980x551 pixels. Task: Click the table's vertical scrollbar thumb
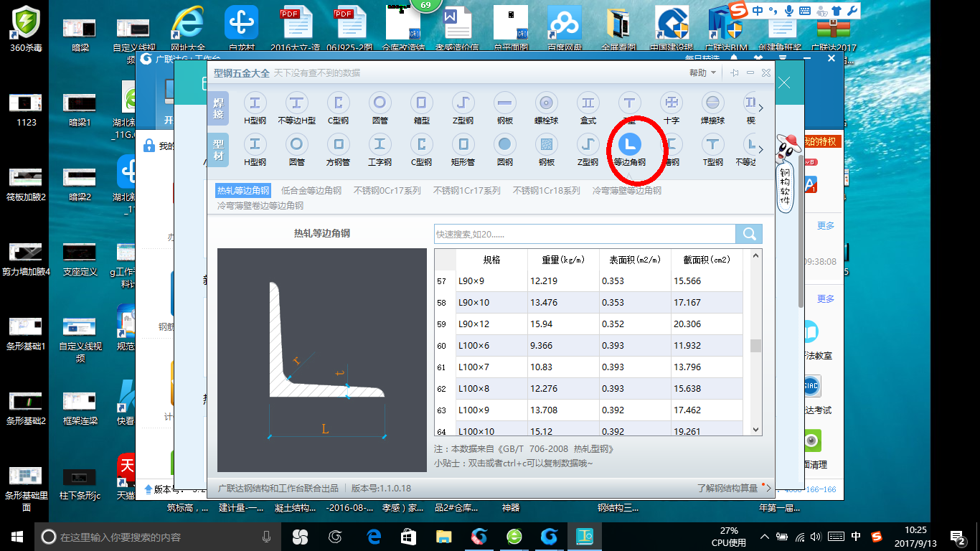pos(755,346)
